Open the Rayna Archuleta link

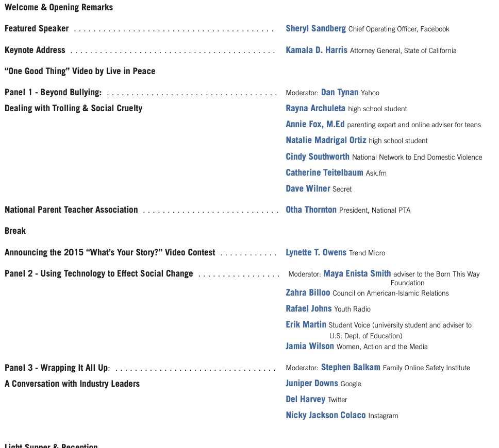point(315,109)
